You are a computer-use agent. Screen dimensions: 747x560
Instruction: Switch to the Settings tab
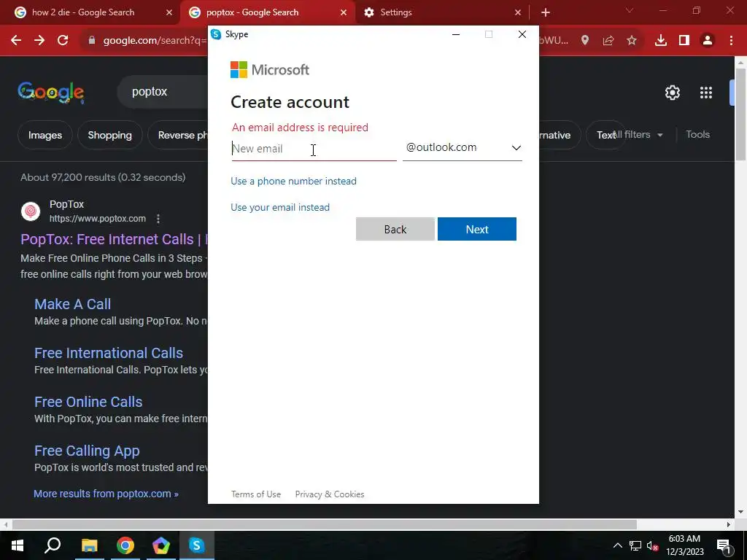396,12
